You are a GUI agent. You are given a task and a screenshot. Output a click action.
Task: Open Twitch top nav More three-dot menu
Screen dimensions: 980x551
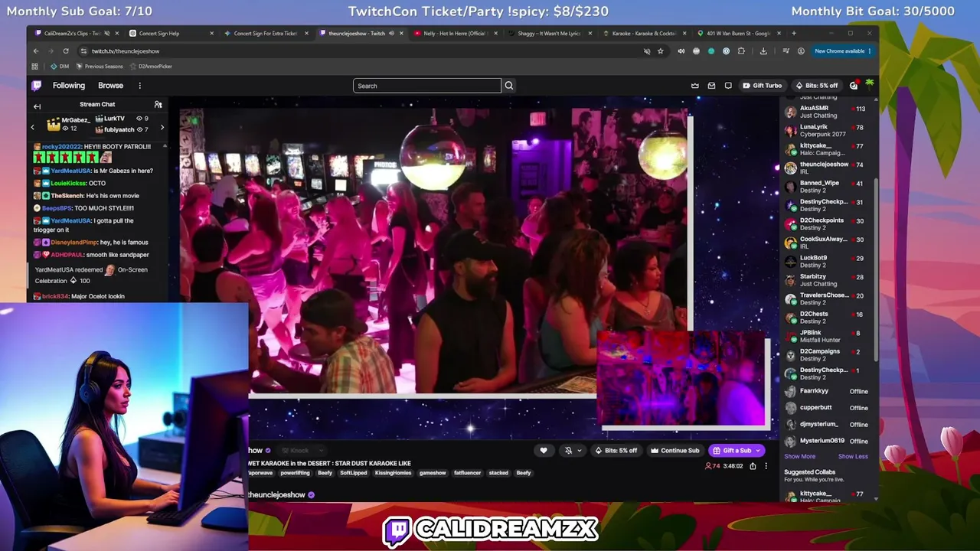click(x=139, y=86)
